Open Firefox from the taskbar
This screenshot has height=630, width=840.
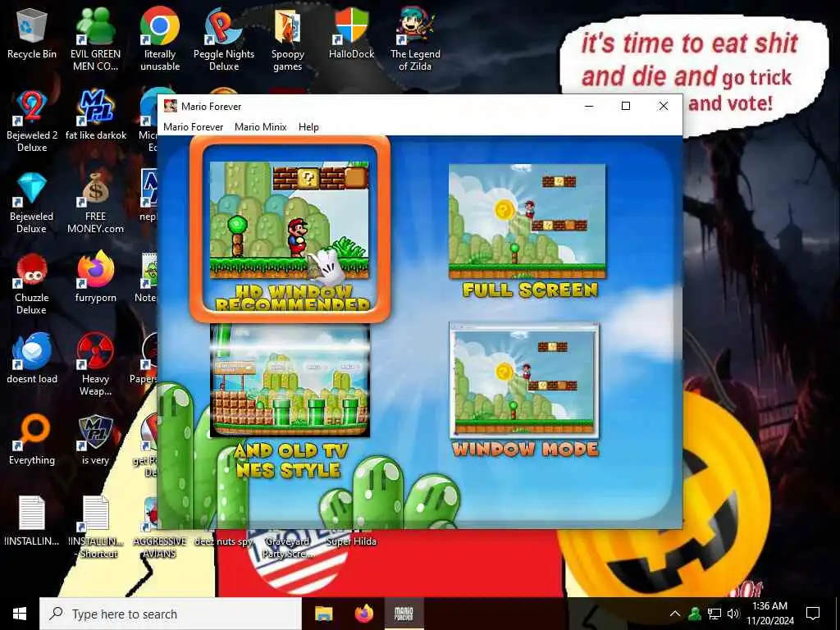tap(363, 614)
